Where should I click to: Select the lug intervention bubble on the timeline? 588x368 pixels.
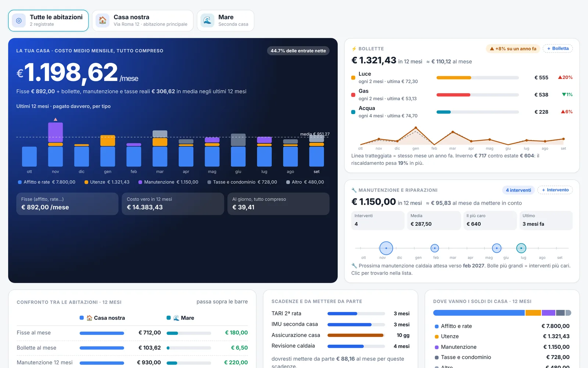click(x=521, y=248)
